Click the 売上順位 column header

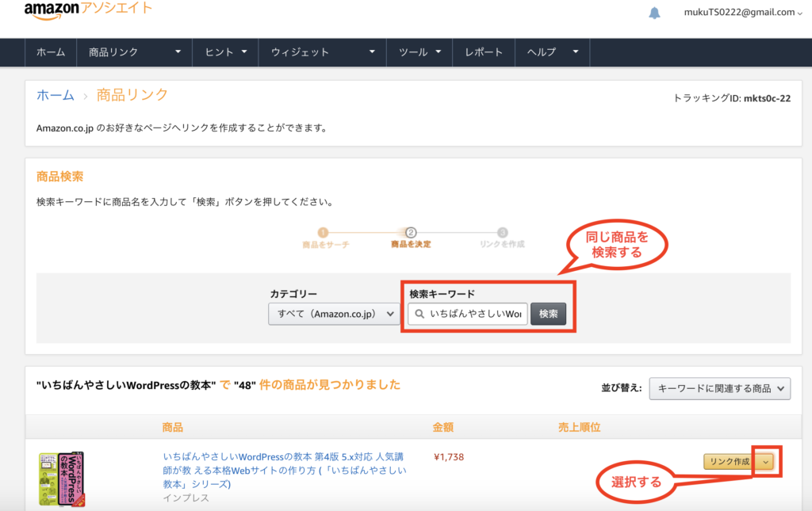(579, 427)
